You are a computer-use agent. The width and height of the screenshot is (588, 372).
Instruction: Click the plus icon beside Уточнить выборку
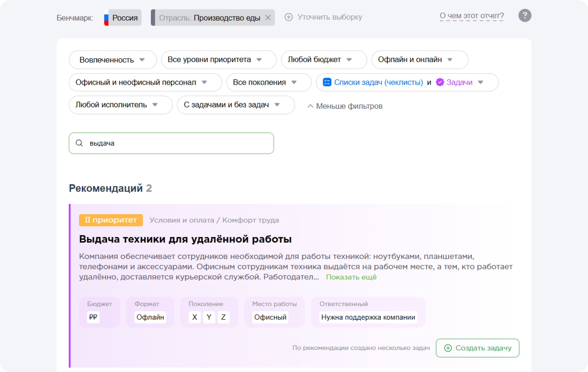pos(288,17)
